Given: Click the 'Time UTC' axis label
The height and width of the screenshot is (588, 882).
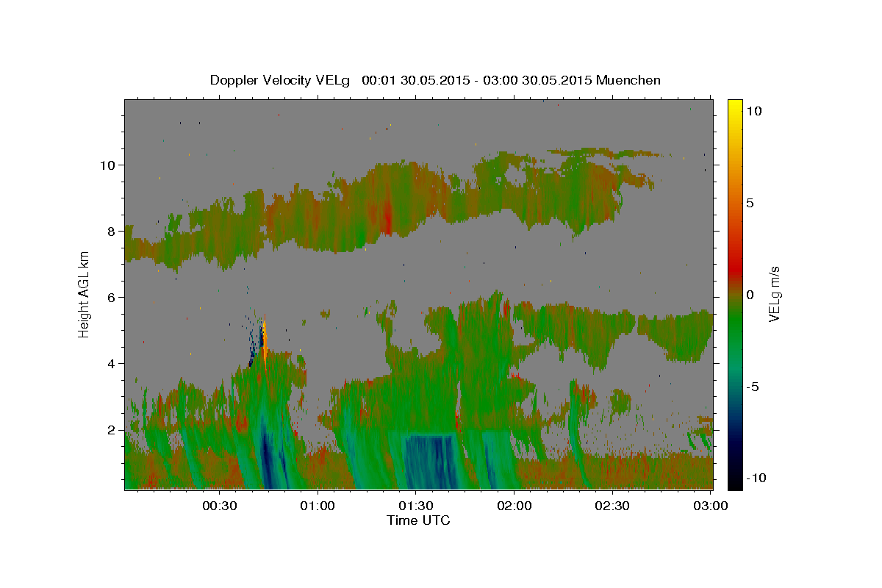Looking at the screenshot, I should 418,520.
